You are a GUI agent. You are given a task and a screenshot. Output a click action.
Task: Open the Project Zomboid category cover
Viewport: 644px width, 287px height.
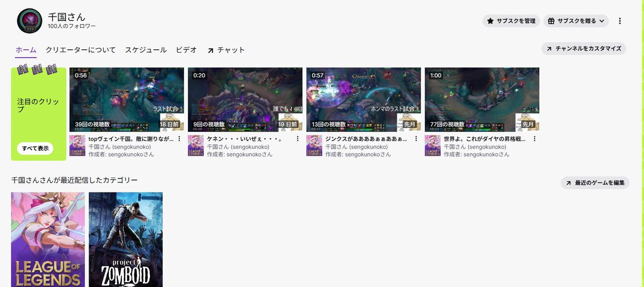coord(126,239)
